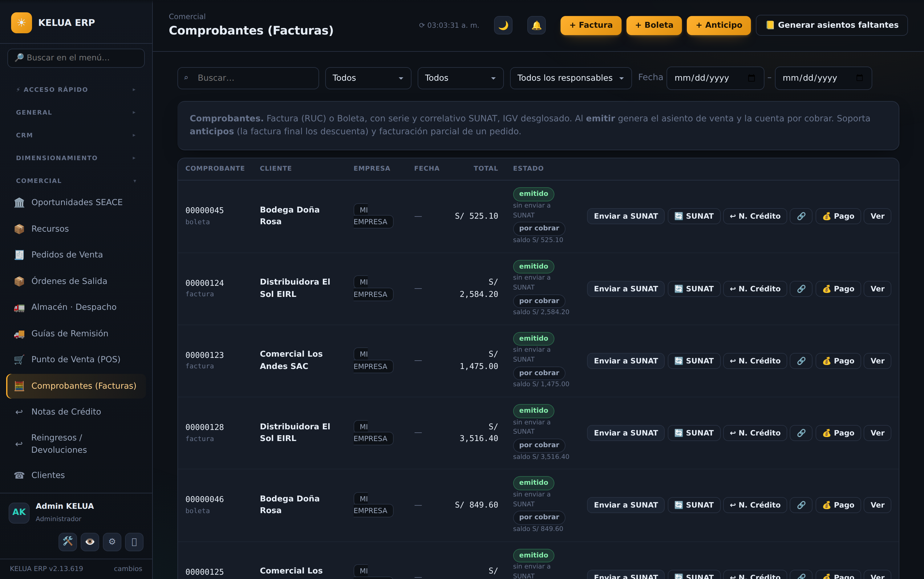Open calendar picker on the start date field

(751, 78)
